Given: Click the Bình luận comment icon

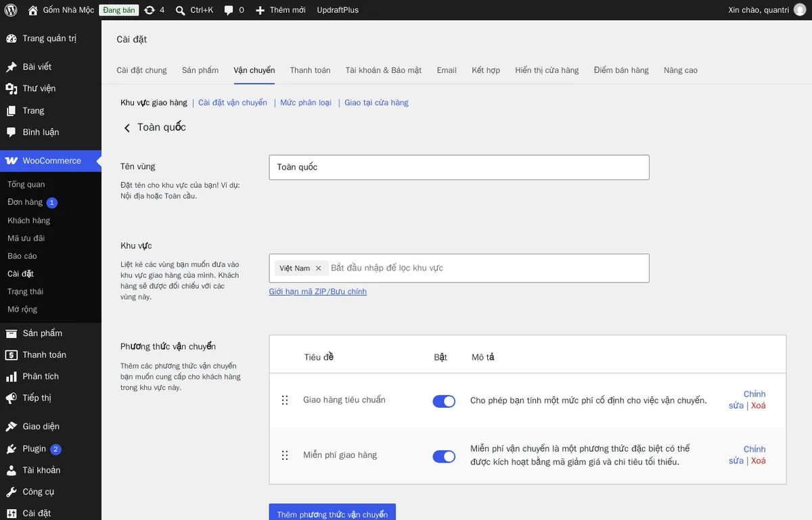Looking at the screenshot, I should click(x=12, y=133).
